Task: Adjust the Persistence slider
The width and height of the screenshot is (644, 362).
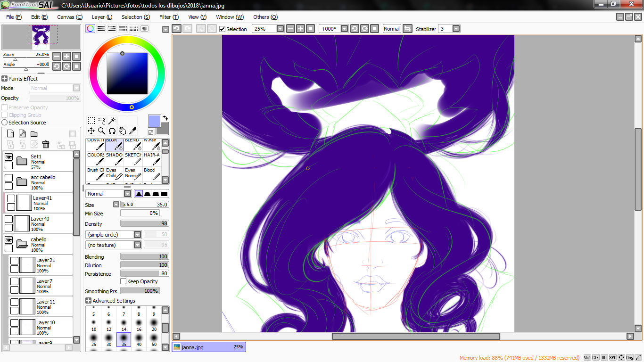Action: [145, 274]
